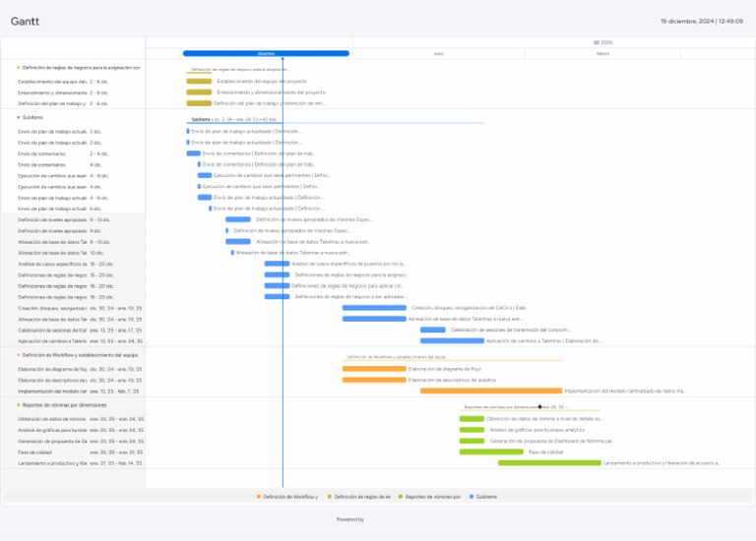756x541 pixels.
Task: Click green 'Generación de propuesta de Dashboard' bar
Action: point(472,441)
